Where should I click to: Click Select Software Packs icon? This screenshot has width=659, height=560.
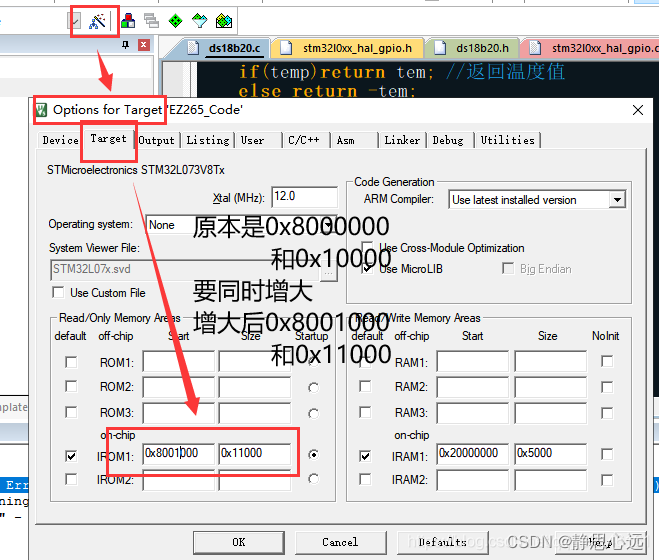pyautogui.click(x=200, y=21)
